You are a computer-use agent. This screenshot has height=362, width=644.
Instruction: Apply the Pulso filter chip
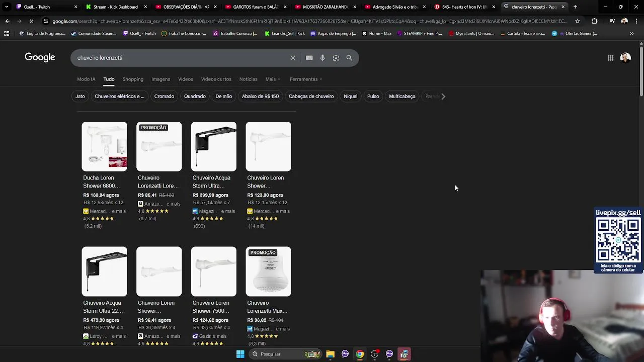coord(373,96)
